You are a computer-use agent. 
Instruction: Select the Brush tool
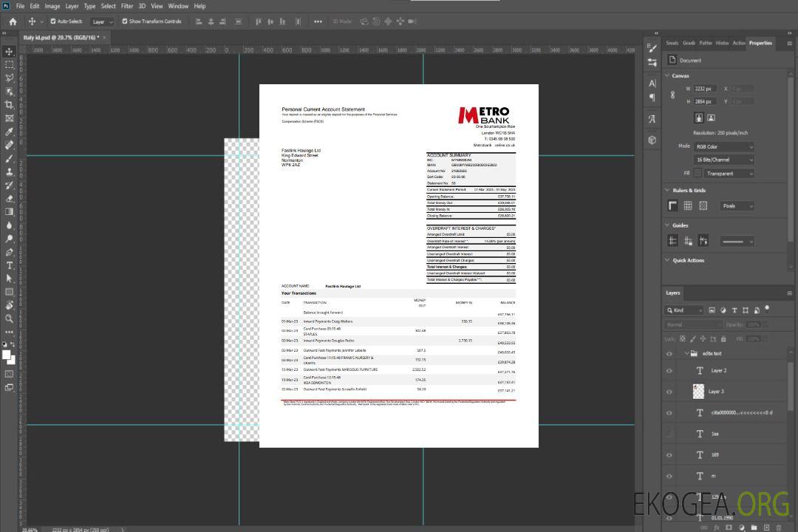[9, 158]
